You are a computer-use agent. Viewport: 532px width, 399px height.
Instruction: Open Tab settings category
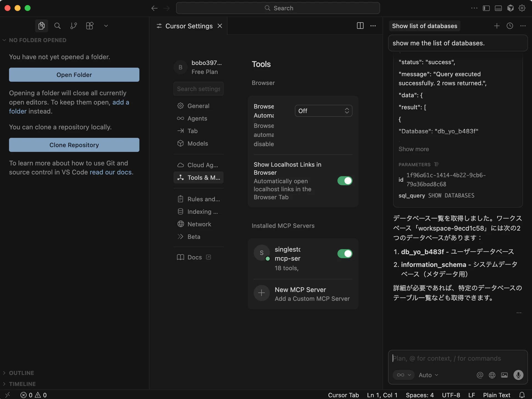(x=198, y=131)
